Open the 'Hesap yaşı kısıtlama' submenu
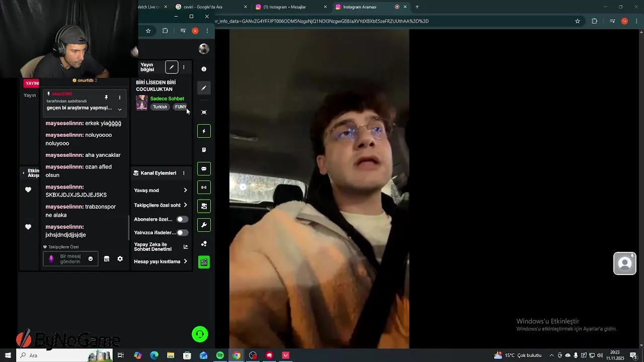Screen dimensions: 644x362 tap(161, 261)
